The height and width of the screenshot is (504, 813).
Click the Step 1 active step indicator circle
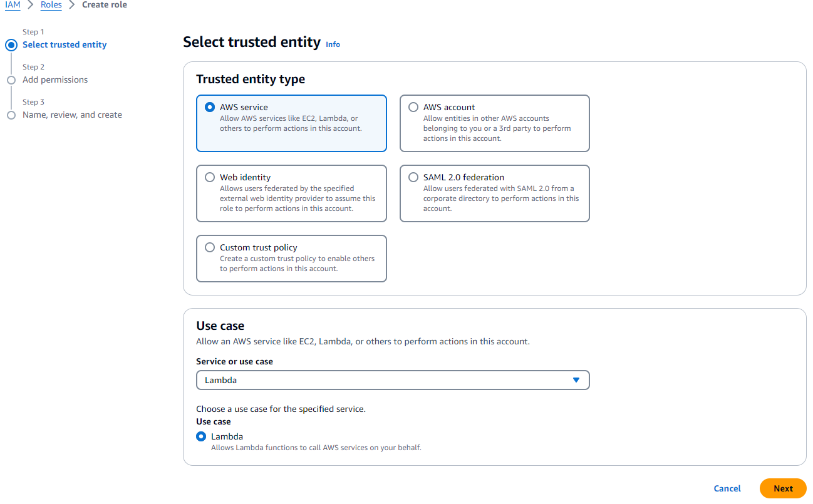(x=11, y=45)
